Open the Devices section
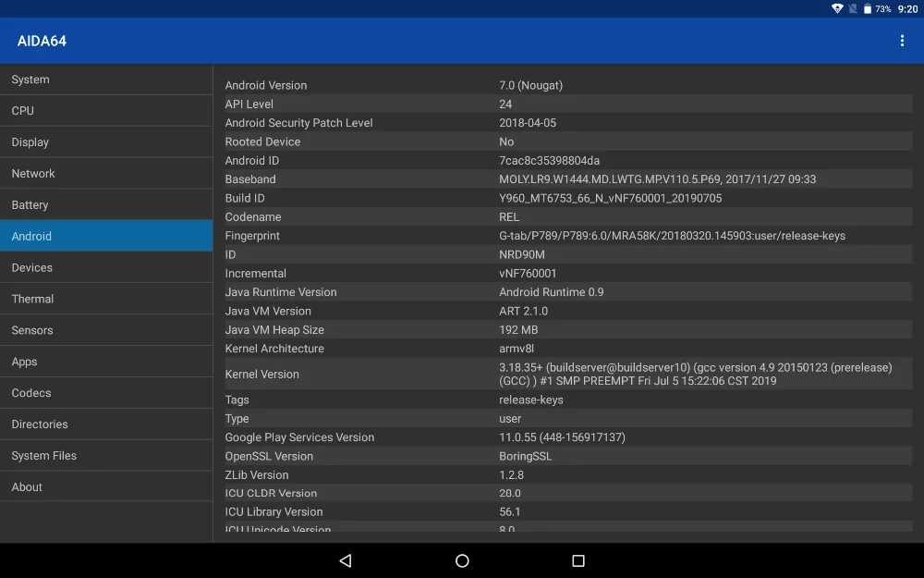The height and width of the screenshot is (578, 924). coord(106,267)
